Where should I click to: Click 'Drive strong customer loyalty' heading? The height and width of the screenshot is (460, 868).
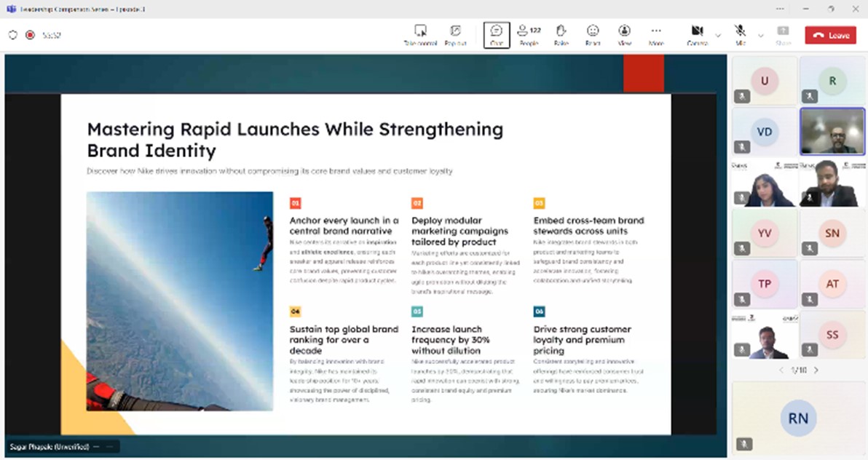pyautogui.click(x=582, y=339)
